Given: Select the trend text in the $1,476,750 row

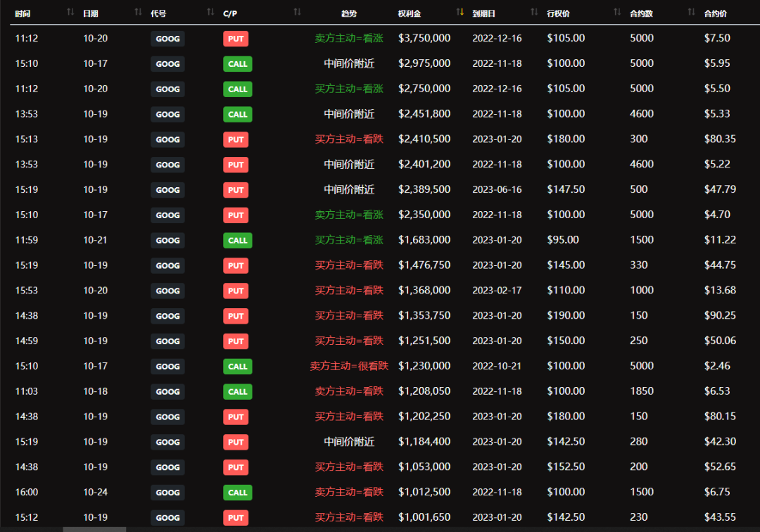Looking at the screenshot, I should click(349, 265).
